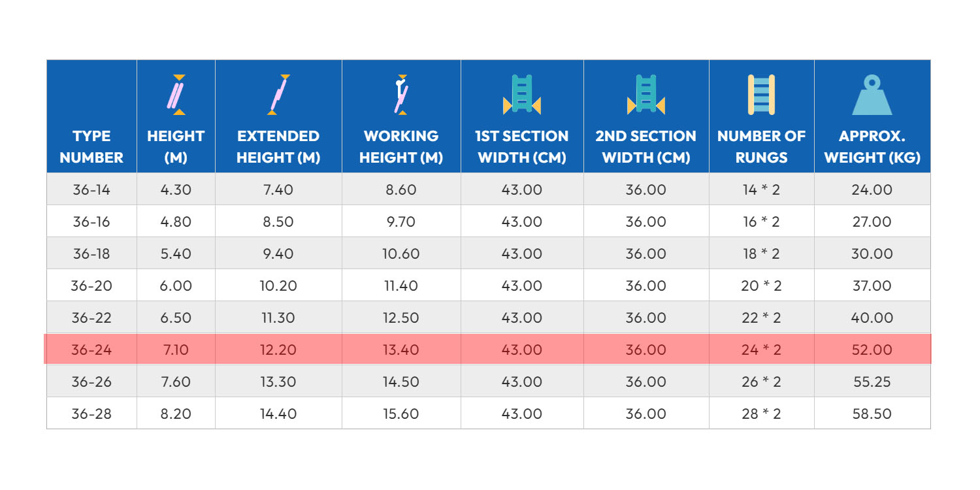
Task: Select the 36-20 type number
Action: 91,286
